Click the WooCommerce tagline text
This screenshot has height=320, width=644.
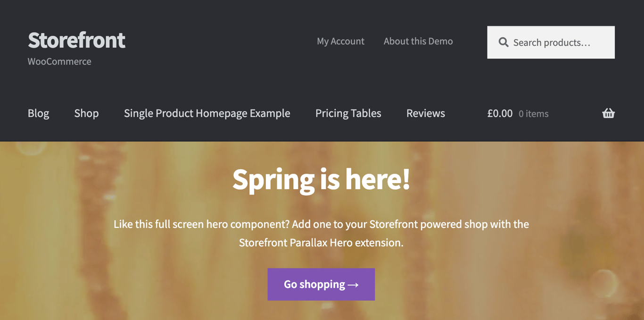tap(59, 61)
